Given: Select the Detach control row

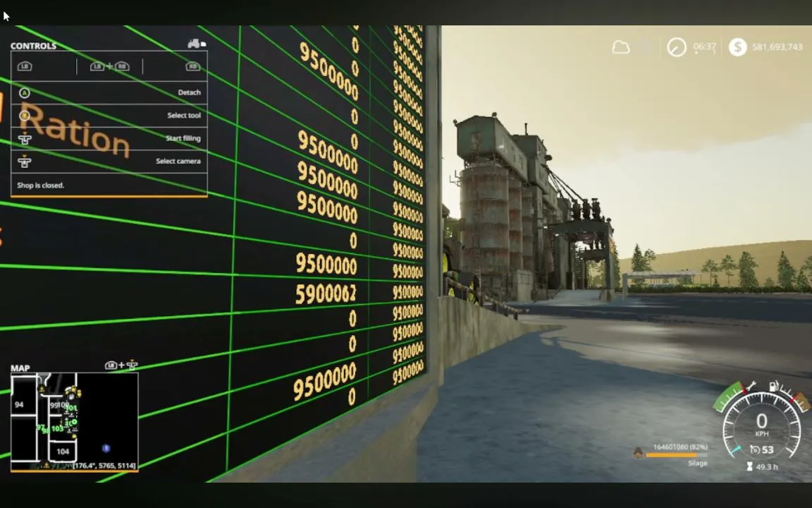Looking at the screenshot, I should pyautogui.click(x=109, y=93).
